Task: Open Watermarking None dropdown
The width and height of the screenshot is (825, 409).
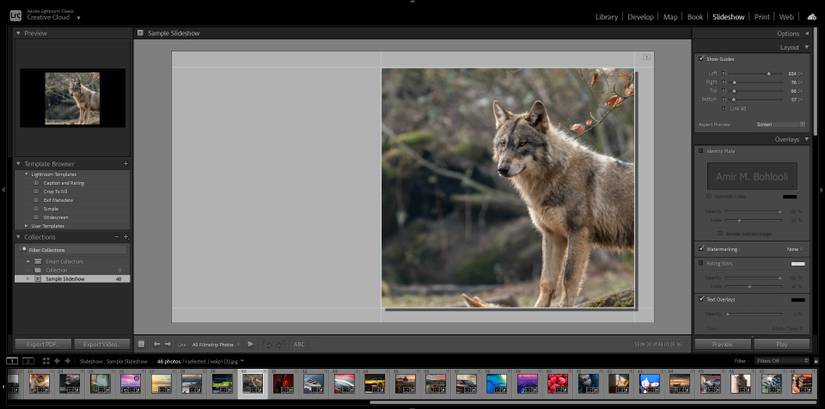Action: [794, 249]
